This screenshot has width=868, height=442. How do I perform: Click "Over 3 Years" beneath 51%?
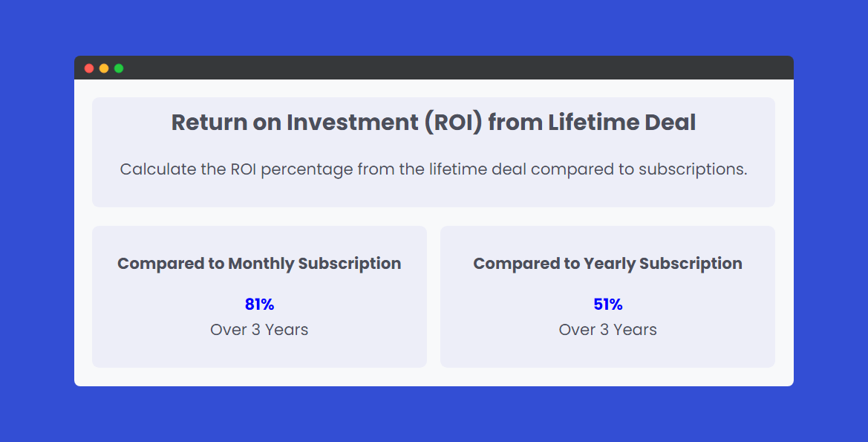(x=608, y=330)
